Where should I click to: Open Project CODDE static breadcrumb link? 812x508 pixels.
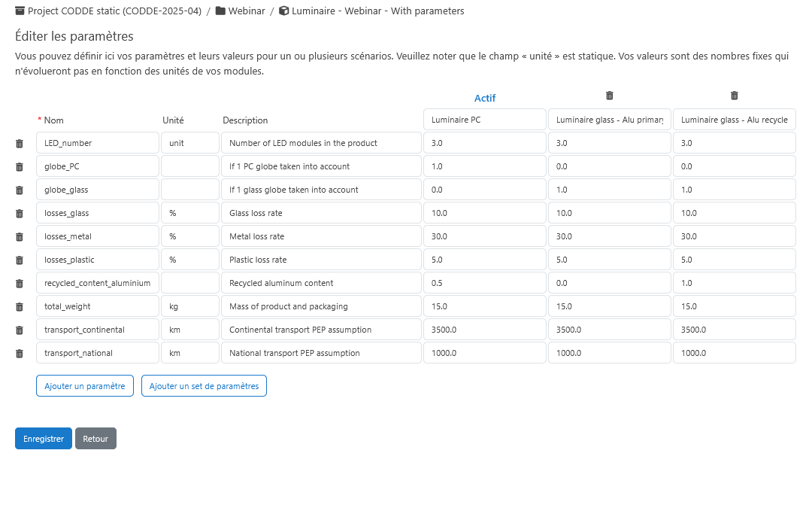tap(114, 11)
